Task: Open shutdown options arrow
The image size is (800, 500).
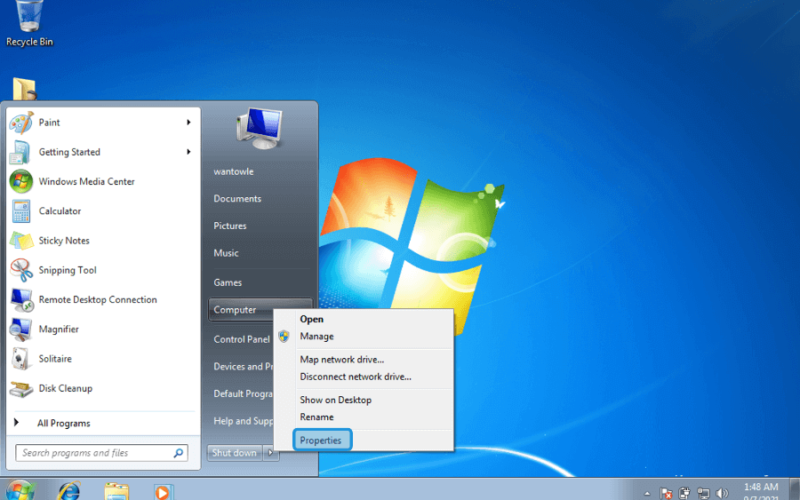Action: (271, 453)
